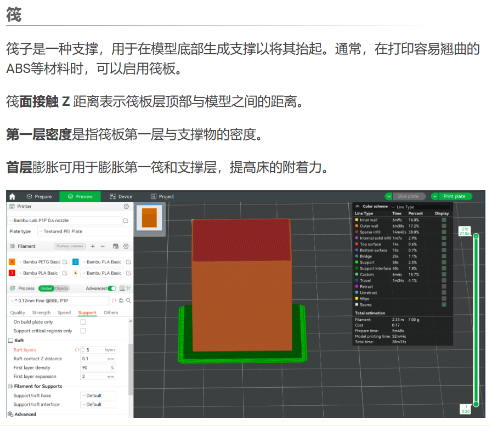
Task: Select the plate 1 thumbnail
Action: [150, 218]
